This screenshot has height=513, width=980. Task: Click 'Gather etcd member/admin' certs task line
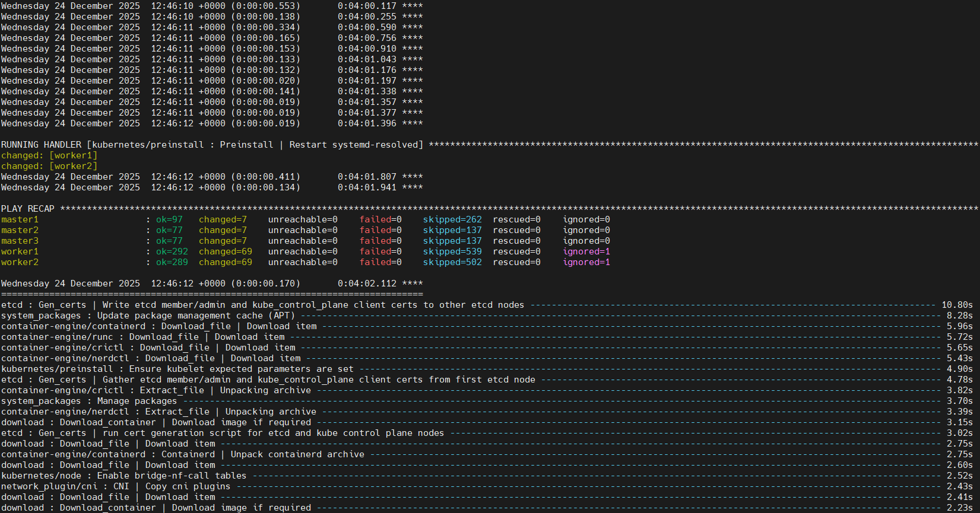coord(487,380)
